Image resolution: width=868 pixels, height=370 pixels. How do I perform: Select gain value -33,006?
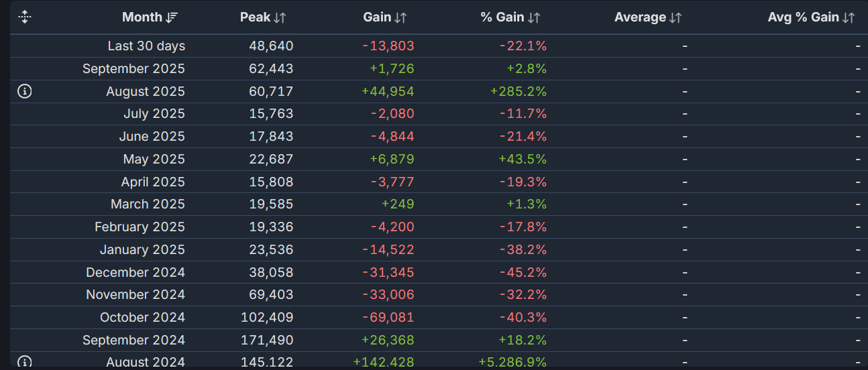point(388,295)
